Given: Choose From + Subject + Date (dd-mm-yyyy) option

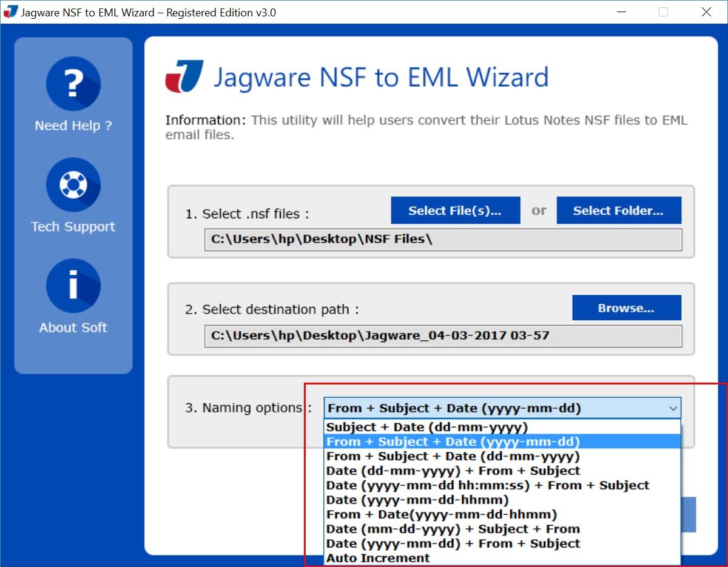Looking at the screenshot, I should click(x=502, y=456).
